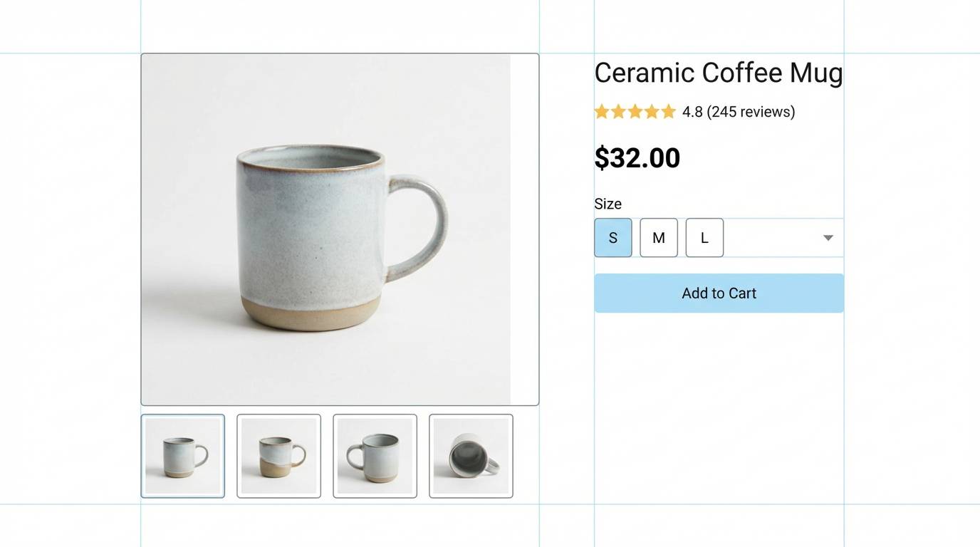Screen dimensions: 980x547
Task: Select size L
Action: point(704,237)
